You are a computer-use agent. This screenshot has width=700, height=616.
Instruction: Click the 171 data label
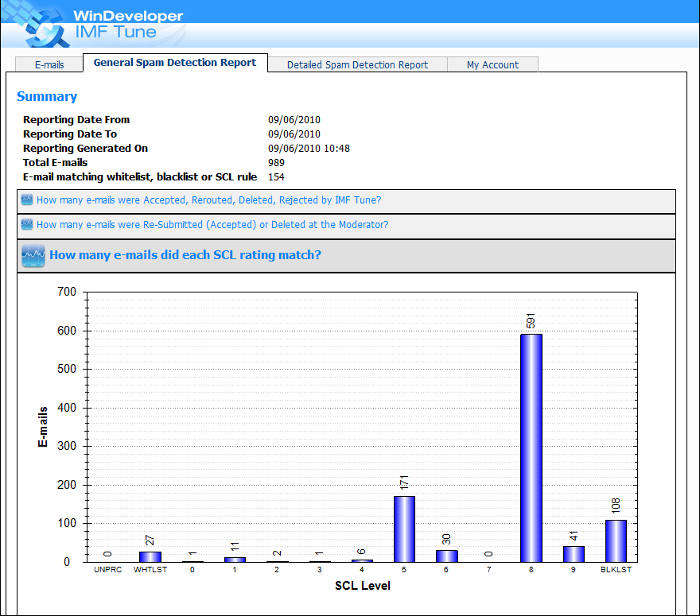tap(403, 482)
